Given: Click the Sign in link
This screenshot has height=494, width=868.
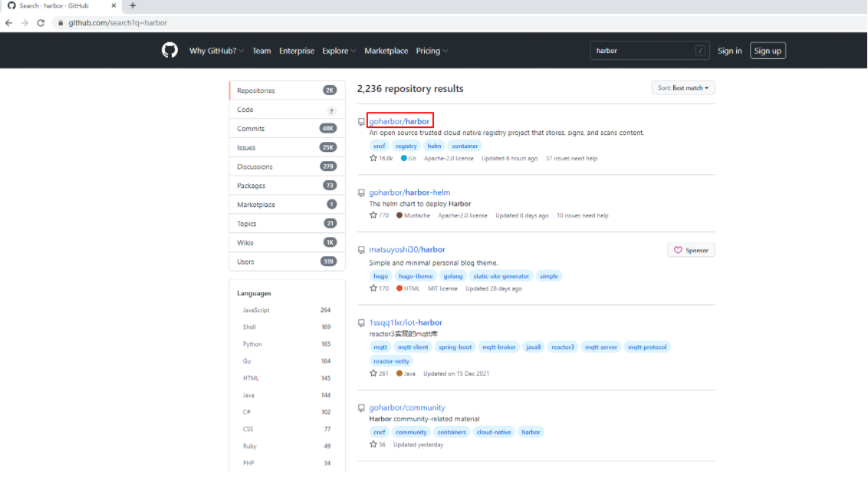Looking at the screenshot, I should coord(730,51).
